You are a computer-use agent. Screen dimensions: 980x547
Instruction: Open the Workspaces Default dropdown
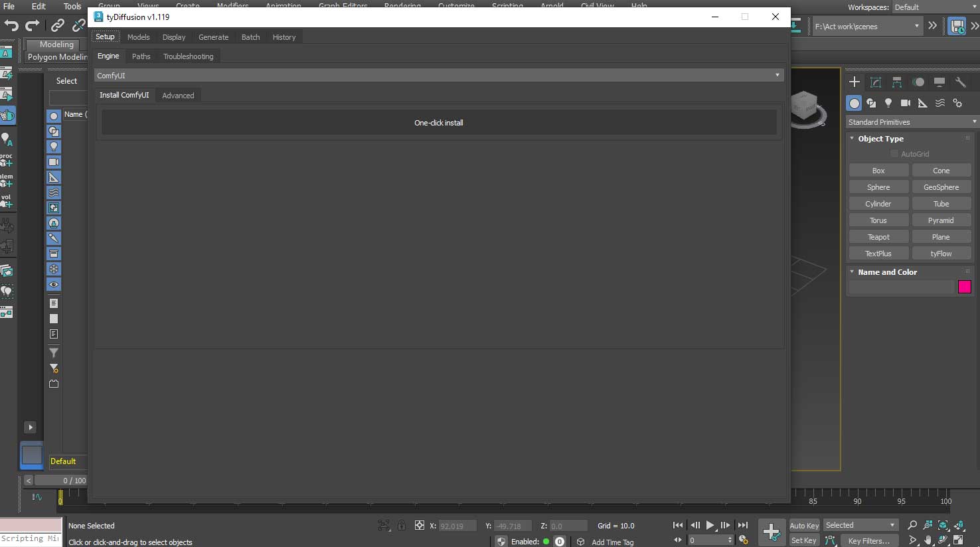pyautogui.click(x=935, y=7)
